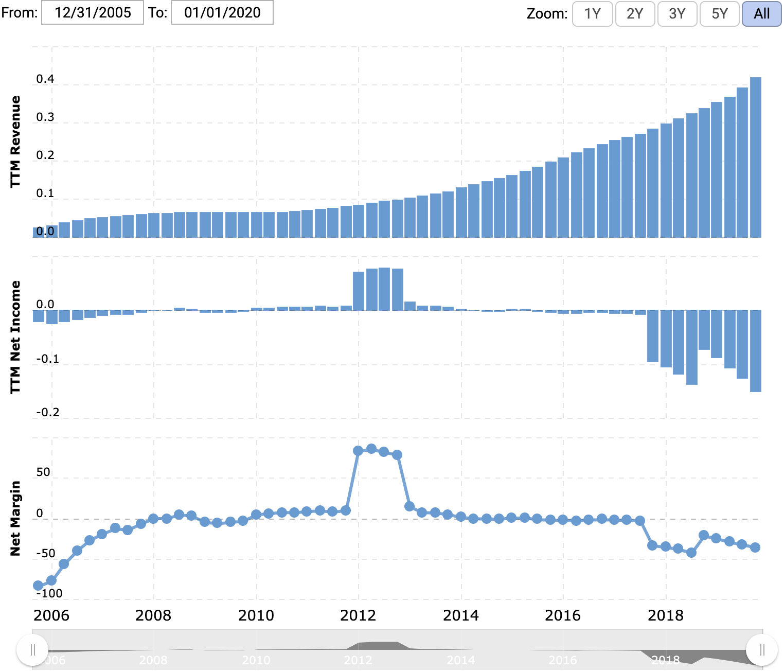Click the TTM Revenue axis title
The width and height of the screenshot is (784, 672).
click(x=15, y=142)
